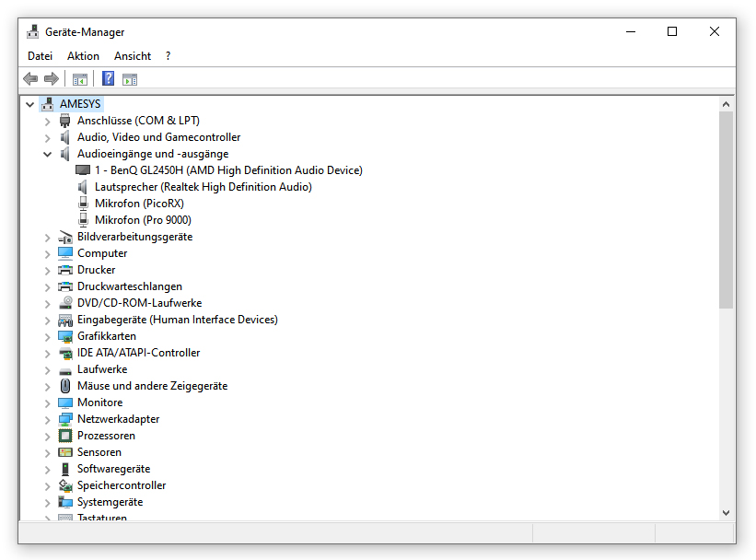Select the Eingabegeräte (Human Interface Devices) label
This screenshot has height=560, width=756.
pyautogui.click(x=178, y=320)
